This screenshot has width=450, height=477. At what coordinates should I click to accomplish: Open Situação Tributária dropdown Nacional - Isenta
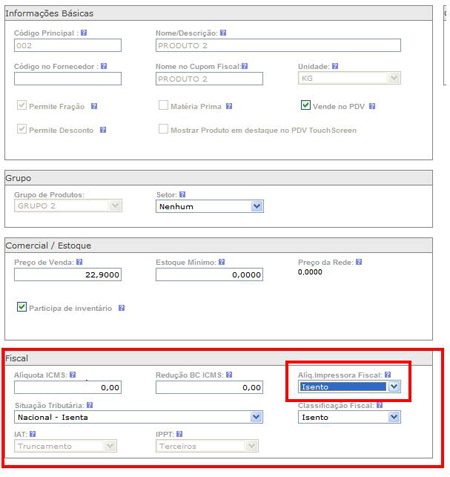click(138, 417)
